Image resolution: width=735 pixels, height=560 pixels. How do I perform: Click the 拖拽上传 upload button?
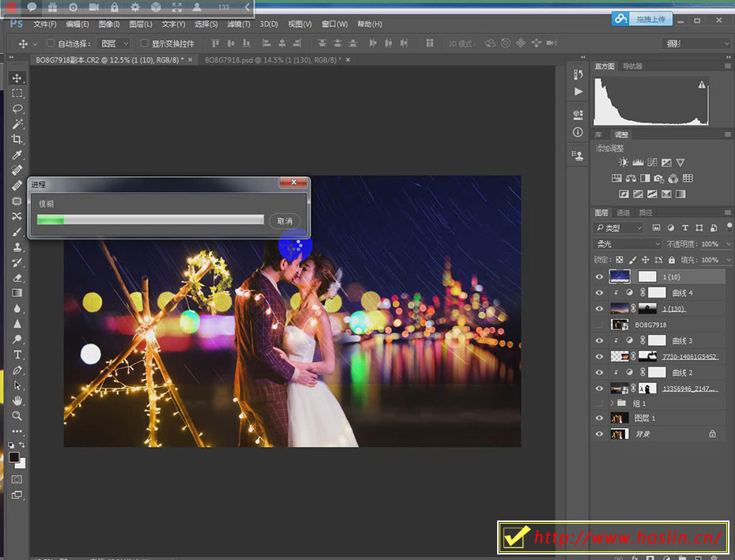(642, 19)
